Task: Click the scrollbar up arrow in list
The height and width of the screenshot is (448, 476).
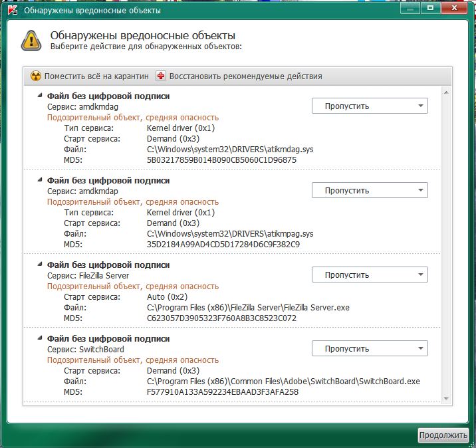Action: point(446,92)
